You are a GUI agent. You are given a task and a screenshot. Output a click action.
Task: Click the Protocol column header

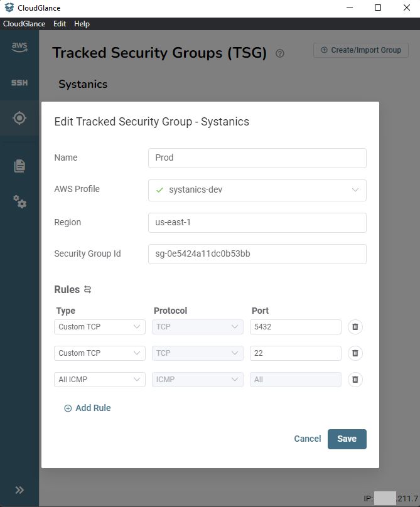pyautogui.click(x=171, y=311)
